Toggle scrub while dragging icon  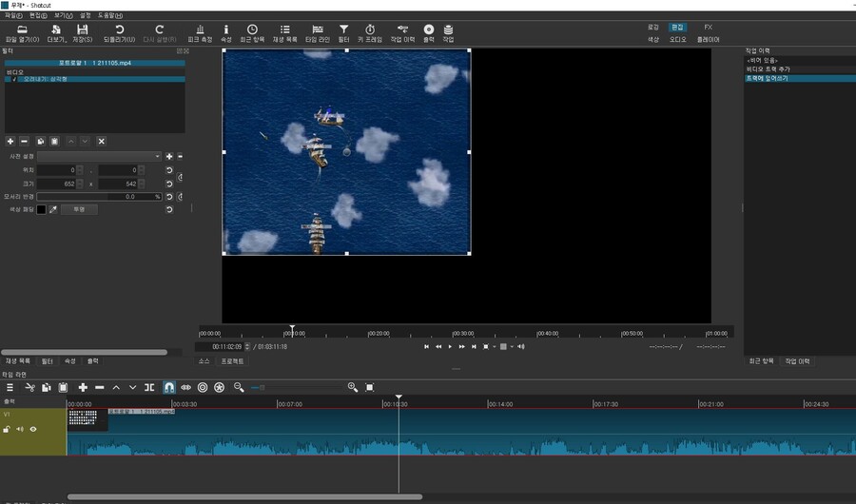pos(186,387)
